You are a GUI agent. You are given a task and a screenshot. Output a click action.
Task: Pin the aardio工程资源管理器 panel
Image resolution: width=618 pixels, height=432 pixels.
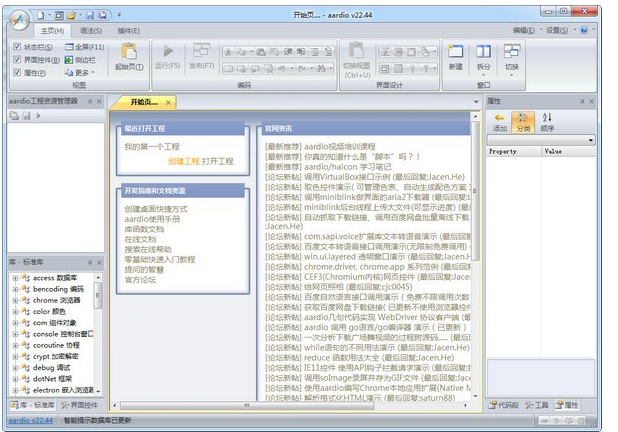[90, 101]
